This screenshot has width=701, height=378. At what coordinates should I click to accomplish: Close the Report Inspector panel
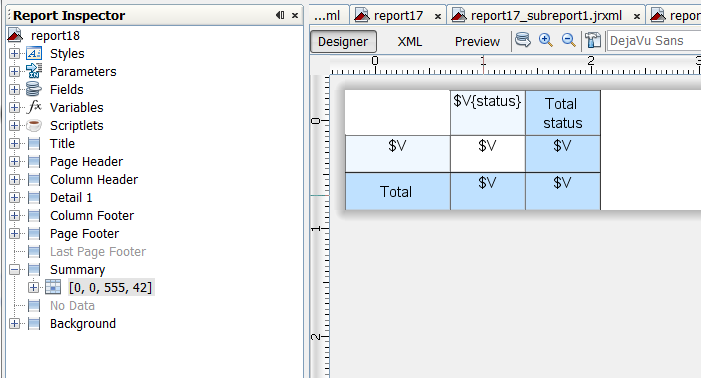click(295, 15)
